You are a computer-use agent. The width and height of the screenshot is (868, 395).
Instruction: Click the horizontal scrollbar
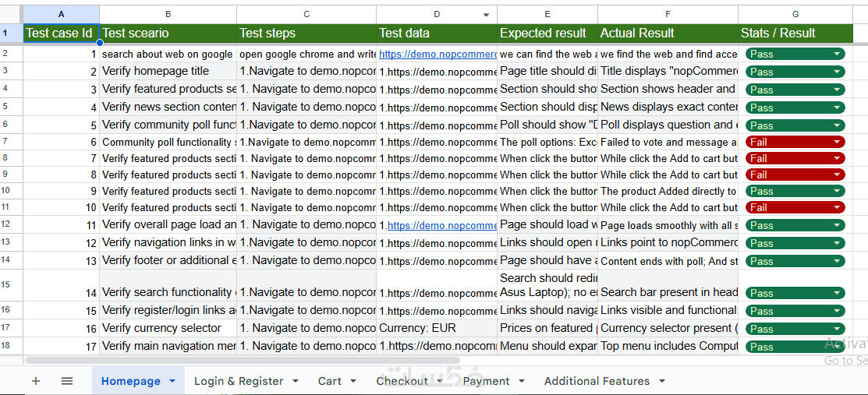[234, 361]
